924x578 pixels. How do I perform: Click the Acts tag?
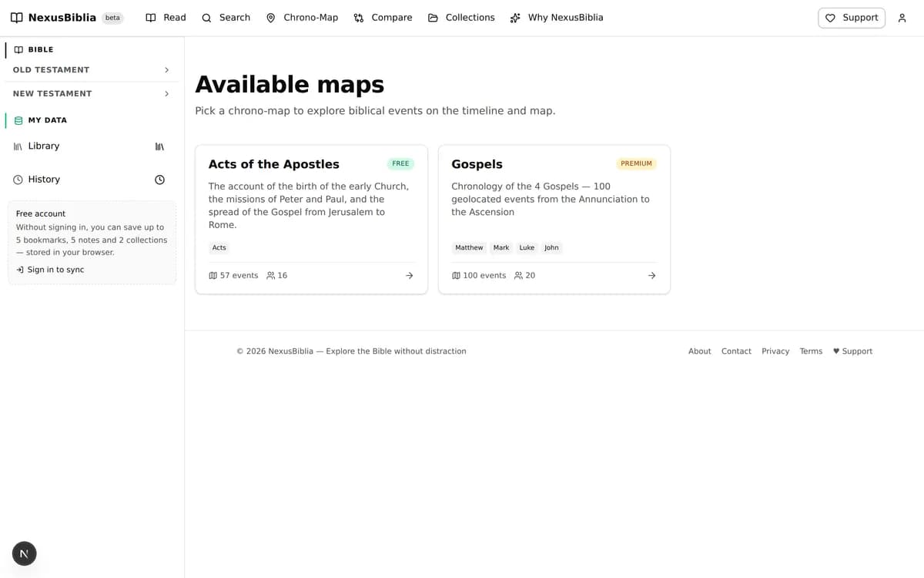click(x=219, y=248)
